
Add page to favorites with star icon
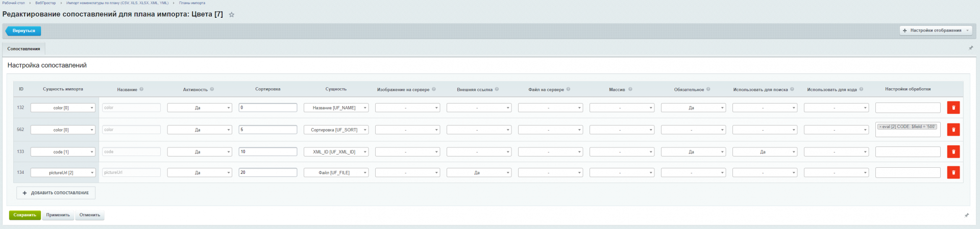231,15
